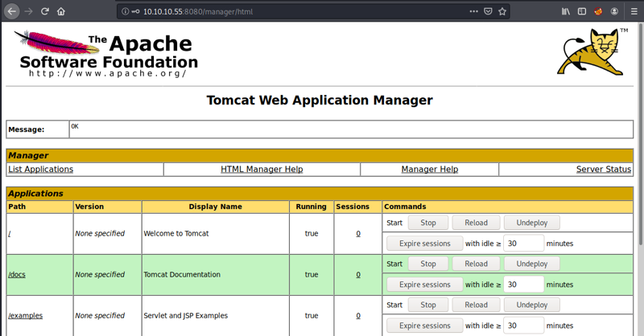The height and width of the screenshot is (336, 644).
Task: Open the hamburger application menu
Action: tap(634, 11)
